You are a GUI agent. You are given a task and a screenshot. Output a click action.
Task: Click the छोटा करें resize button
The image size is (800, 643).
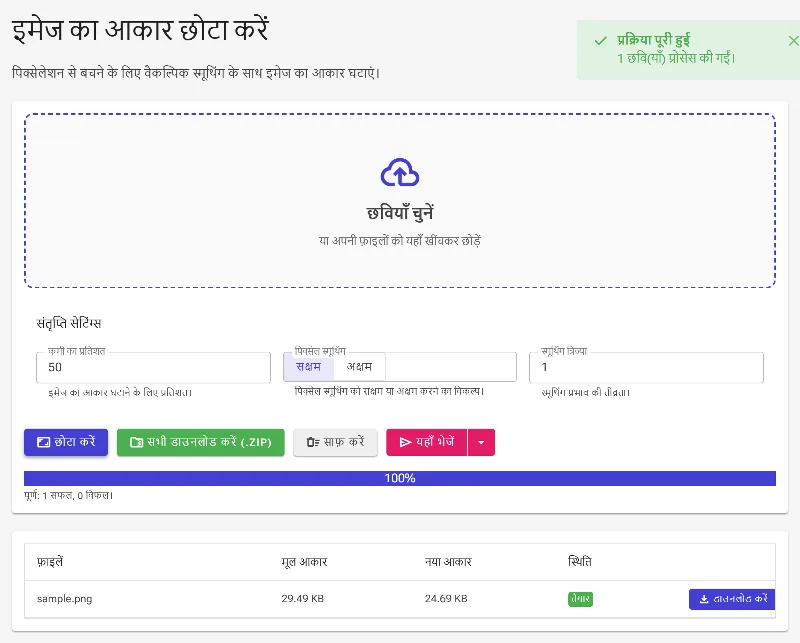tap(66, 442)
